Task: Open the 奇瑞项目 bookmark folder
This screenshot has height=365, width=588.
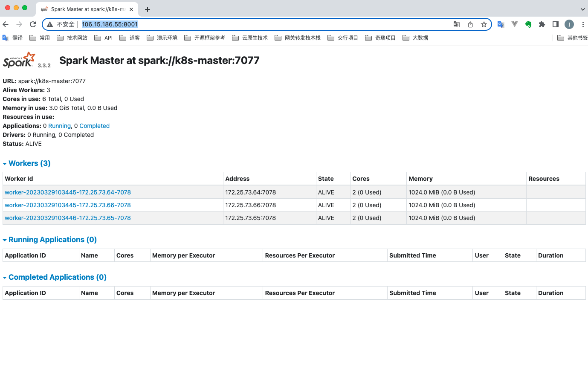Action: click(x=380, y=38)
